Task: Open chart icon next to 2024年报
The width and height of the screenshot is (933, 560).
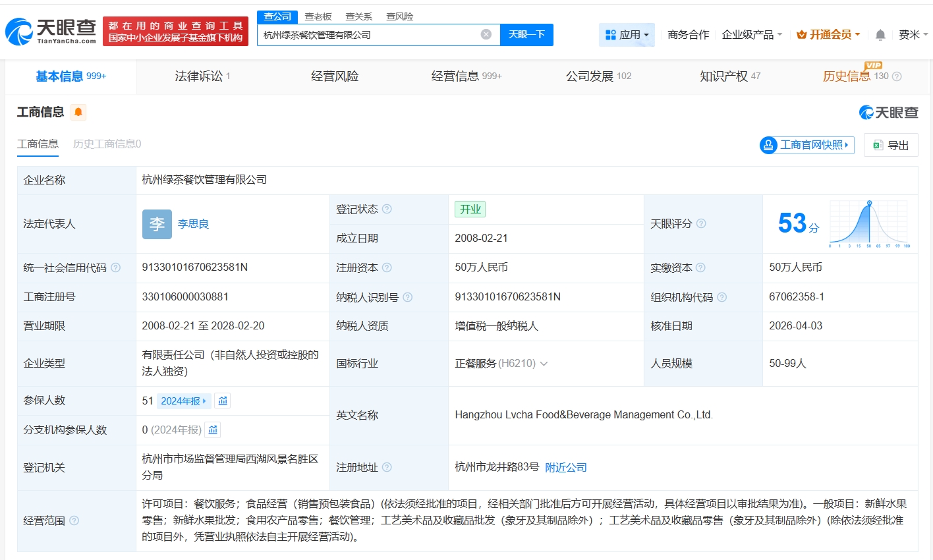Action: pos(223,401)
